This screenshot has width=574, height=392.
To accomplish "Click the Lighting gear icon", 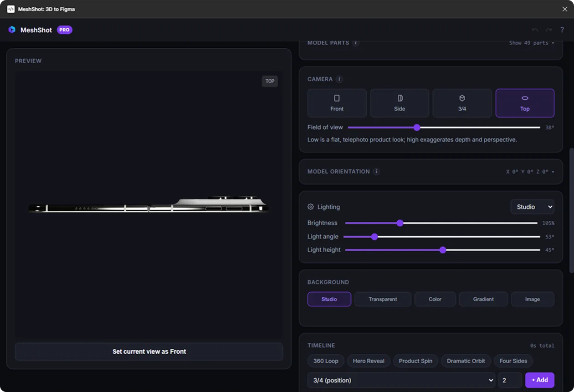I will click(311, 207).
